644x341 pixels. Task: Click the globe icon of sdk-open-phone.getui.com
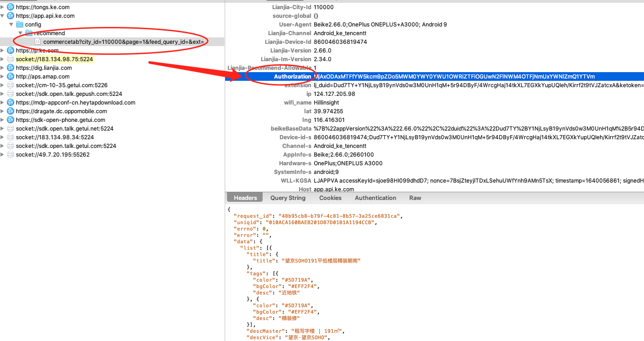(11, 120)
